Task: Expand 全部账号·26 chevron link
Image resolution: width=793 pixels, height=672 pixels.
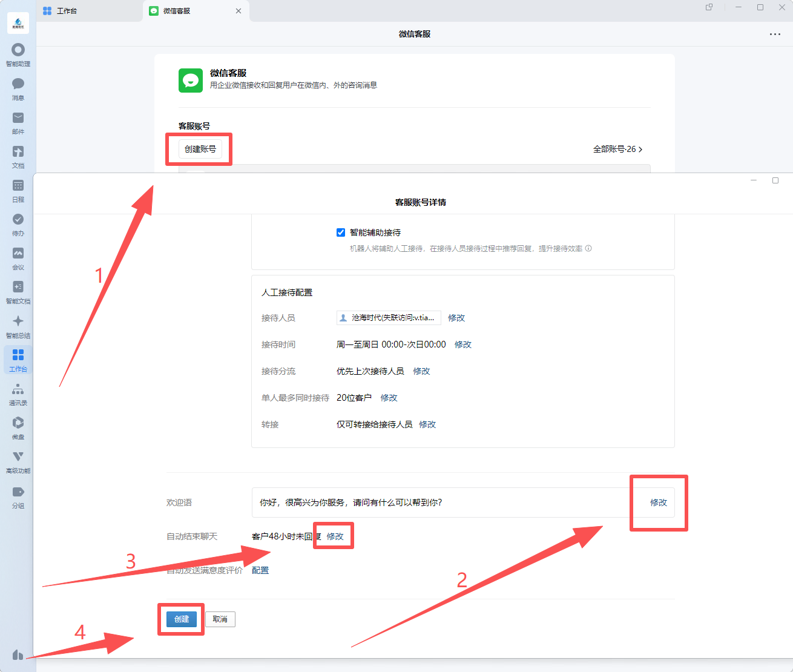Action: pyautogui.click(x=617, y=149)
